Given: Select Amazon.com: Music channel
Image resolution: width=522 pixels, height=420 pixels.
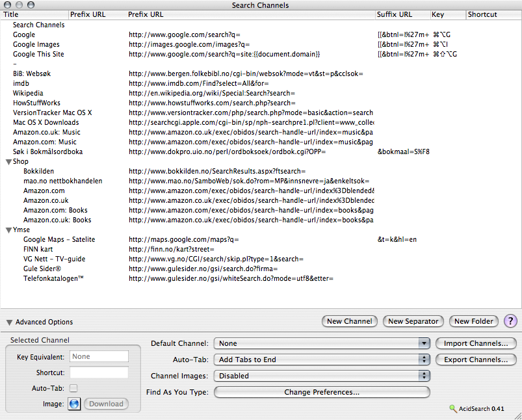Looking at the screenshot, I should tap(45, 142).
